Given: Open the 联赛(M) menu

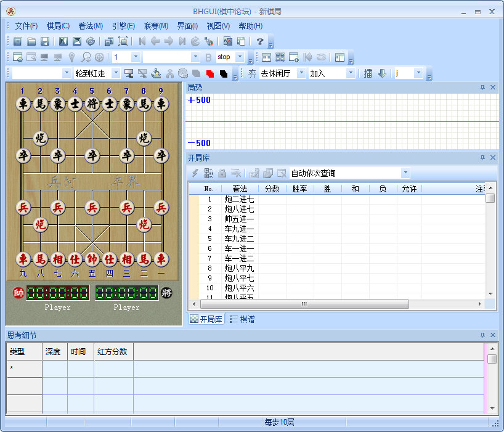Looking at the screenshot, I should click(x=156, y=26).
